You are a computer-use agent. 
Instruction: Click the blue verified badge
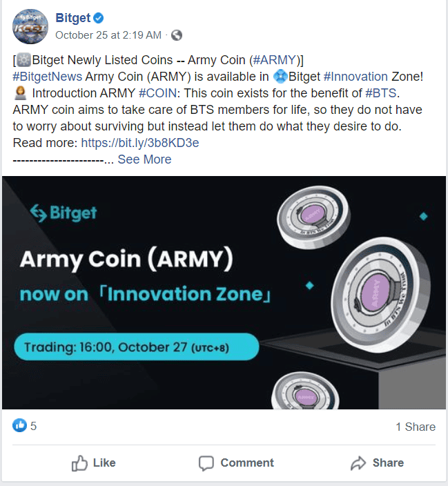[x=99, y=18]
